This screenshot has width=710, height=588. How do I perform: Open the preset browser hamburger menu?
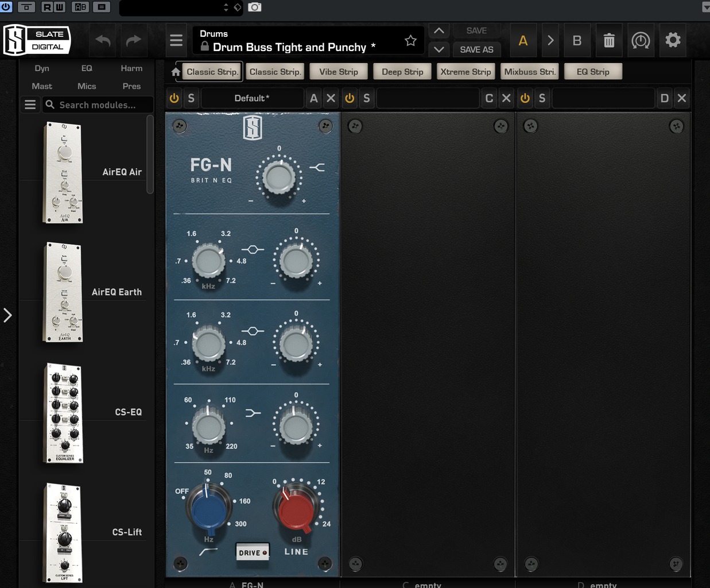[176, 40]
